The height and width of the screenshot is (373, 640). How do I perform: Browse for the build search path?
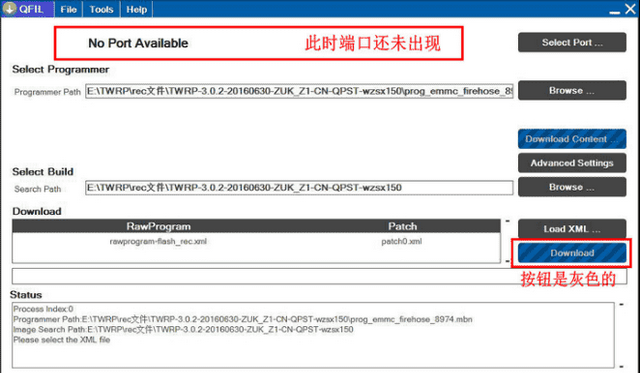coord(572,187)
